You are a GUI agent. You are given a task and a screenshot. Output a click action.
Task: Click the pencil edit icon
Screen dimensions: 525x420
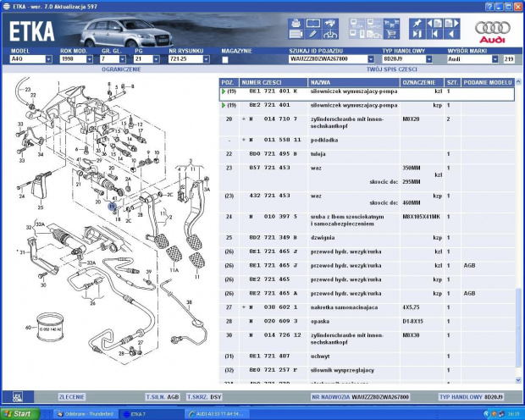tap(313, 34)
